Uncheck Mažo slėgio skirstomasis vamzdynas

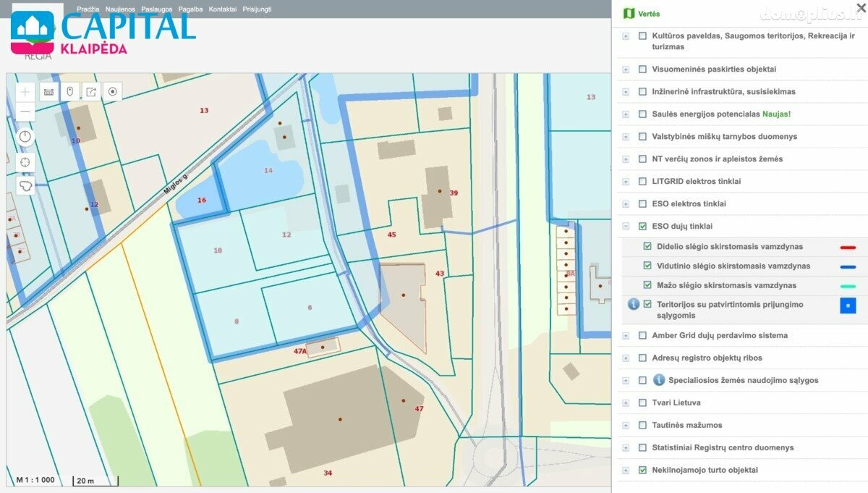click(x=647, y=286)
